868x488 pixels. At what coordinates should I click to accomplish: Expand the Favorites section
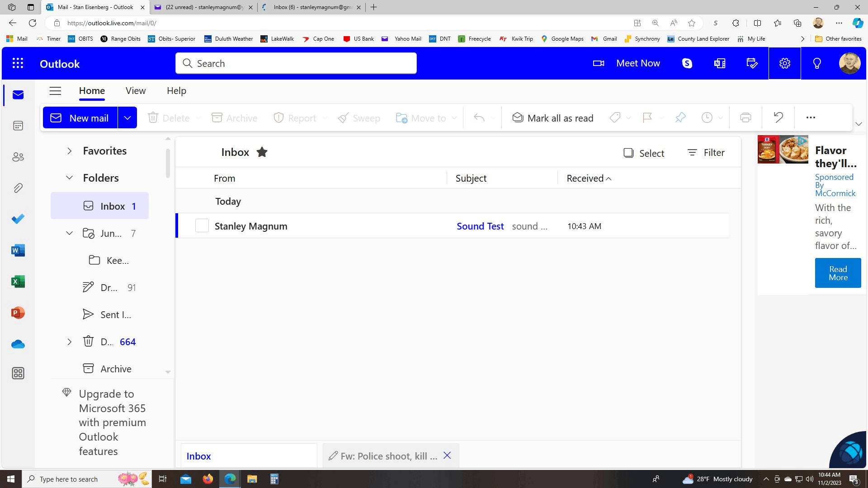click(69, 151)
